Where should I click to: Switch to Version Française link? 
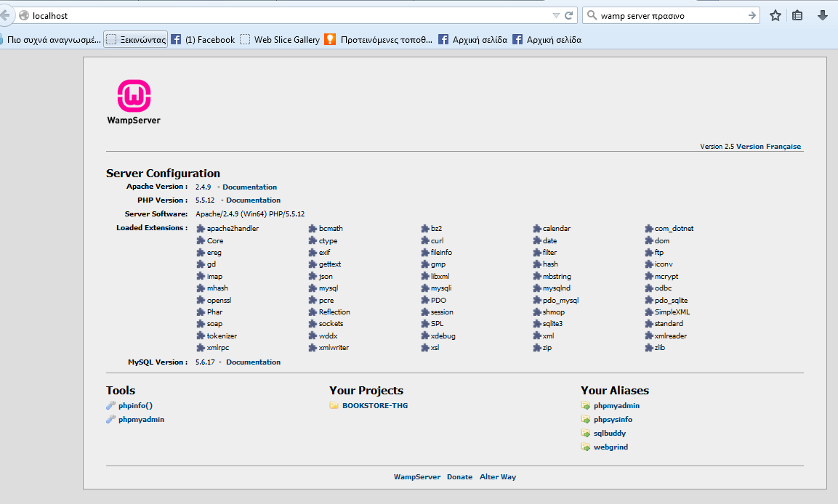pos(768,146)
